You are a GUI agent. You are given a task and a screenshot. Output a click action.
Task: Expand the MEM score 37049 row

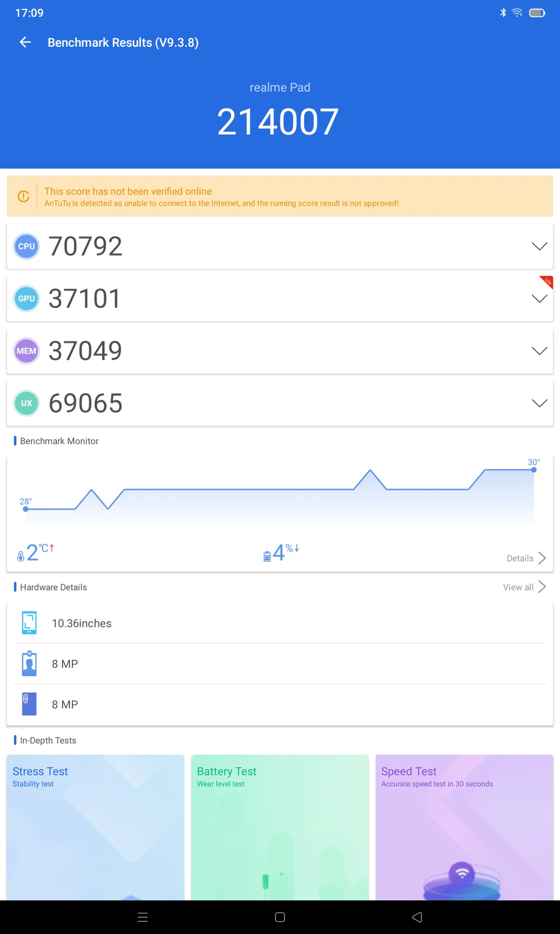click(x=280, y=351)
